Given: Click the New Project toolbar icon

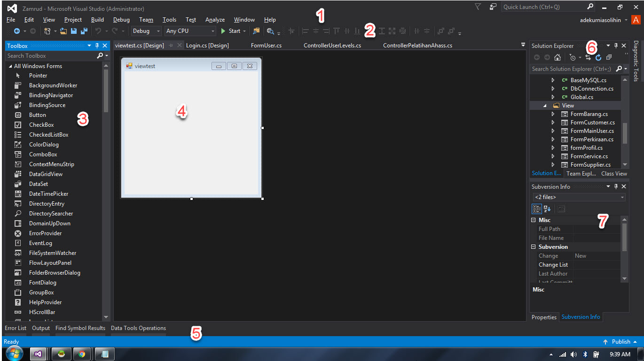Looking at the screenshot, I should [47, 31].
